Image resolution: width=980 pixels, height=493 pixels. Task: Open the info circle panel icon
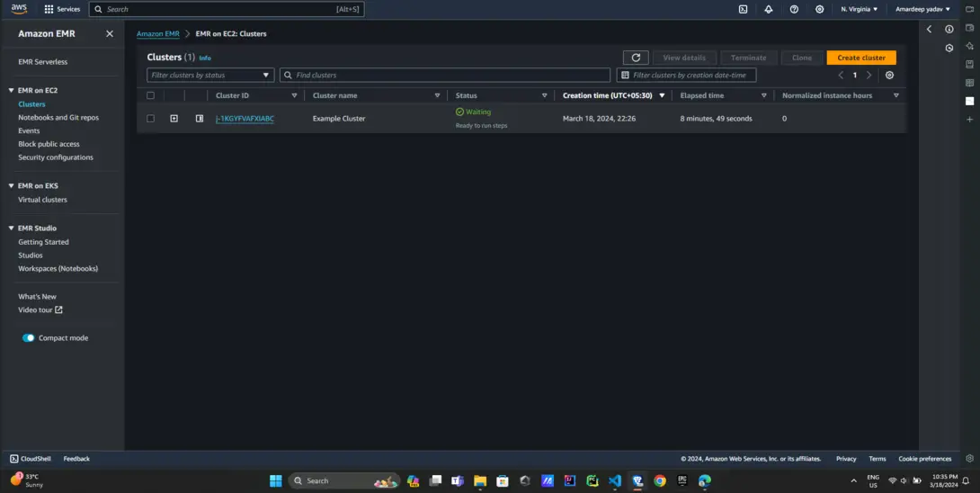949,30
